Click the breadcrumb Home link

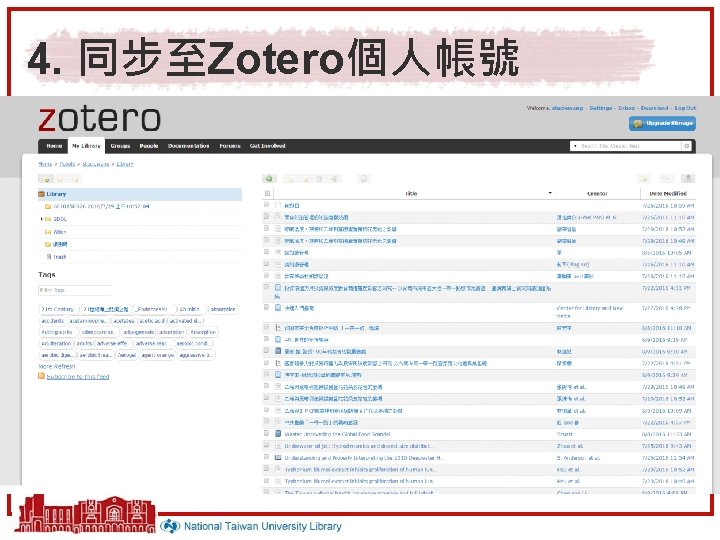coord(45,164)
